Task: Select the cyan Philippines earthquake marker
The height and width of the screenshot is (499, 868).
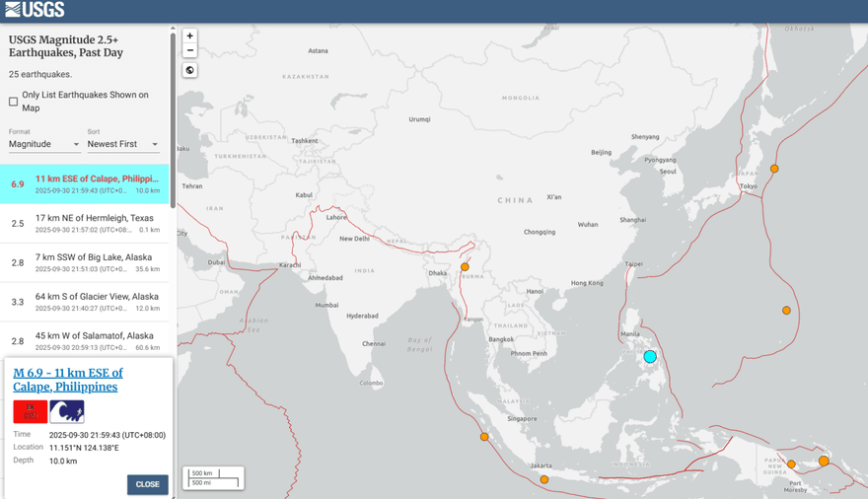Action: tap(650, 356)
